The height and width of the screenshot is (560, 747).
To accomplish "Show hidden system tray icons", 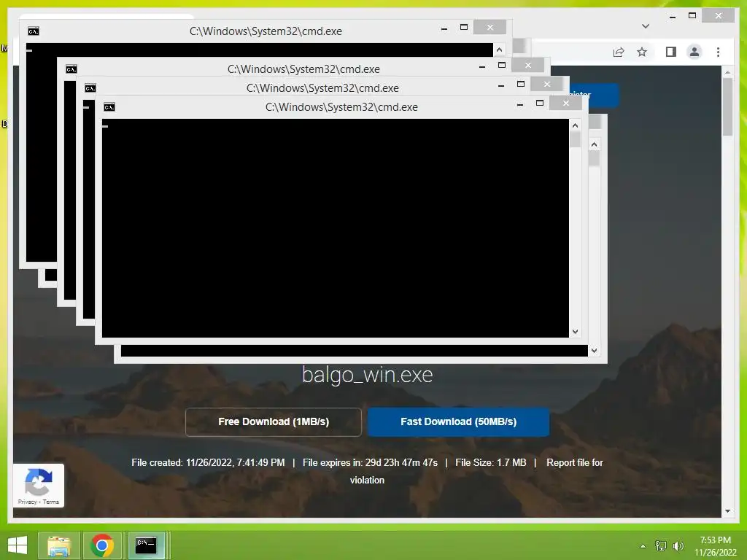I will (x=643, y=546).
